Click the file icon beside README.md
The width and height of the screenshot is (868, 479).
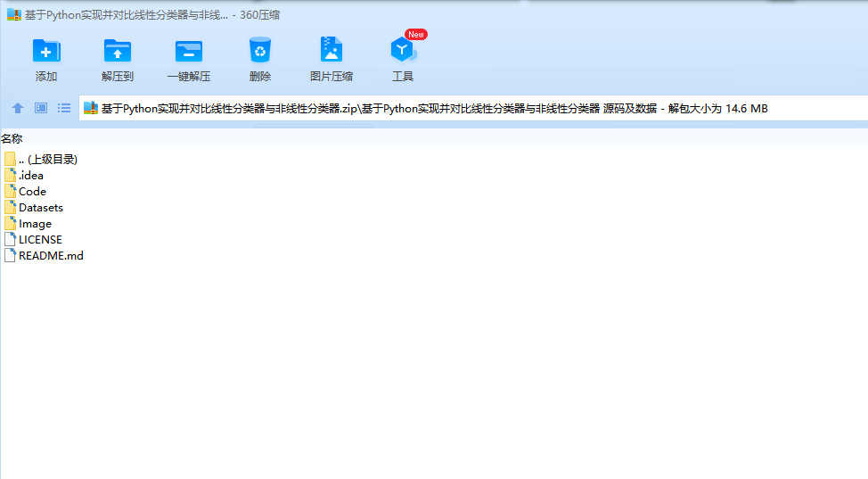(10, 256)
